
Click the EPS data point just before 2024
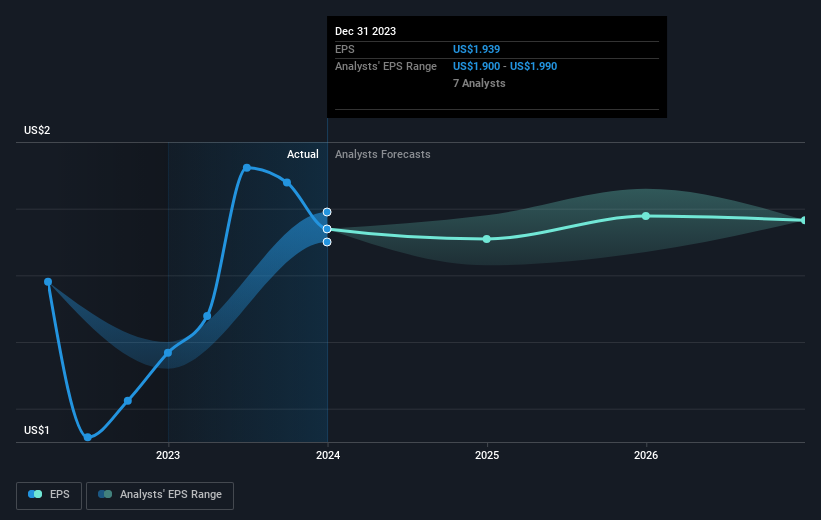coord(287,182)
